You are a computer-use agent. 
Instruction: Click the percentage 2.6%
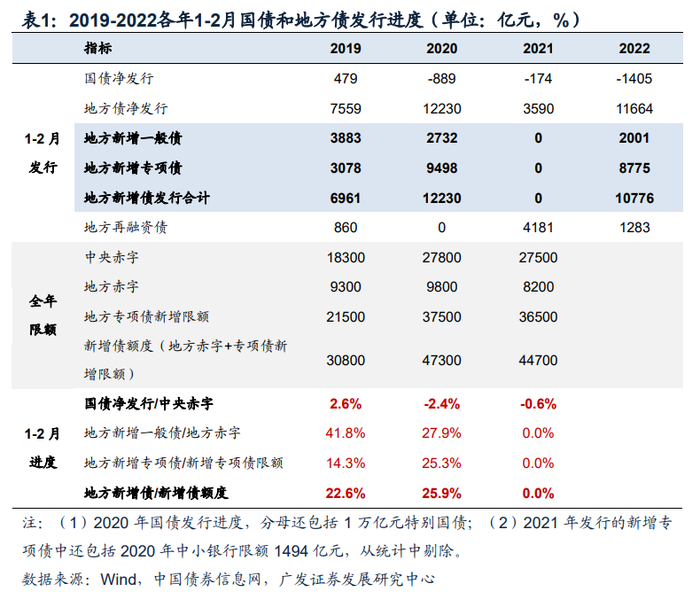[345, 404]
